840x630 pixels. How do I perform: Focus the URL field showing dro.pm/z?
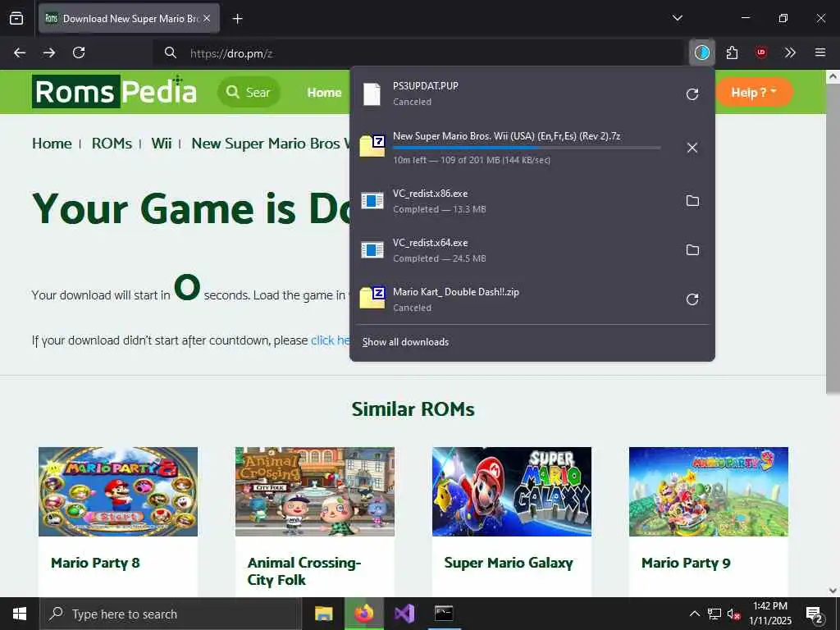tap(418, 52)
